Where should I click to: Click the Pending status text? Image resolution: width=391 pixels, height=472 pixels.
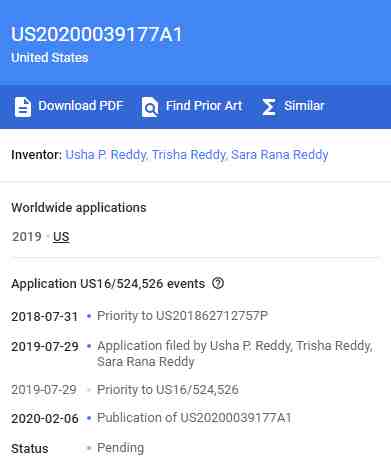tap(120, 448)
